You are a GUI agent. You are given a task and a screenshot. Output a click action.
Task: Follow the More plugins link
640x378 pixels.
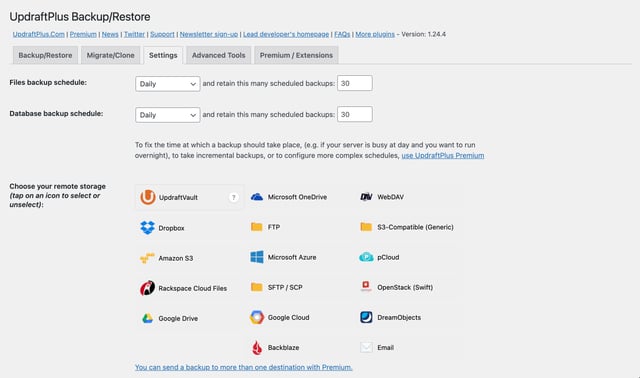[375, 34]
